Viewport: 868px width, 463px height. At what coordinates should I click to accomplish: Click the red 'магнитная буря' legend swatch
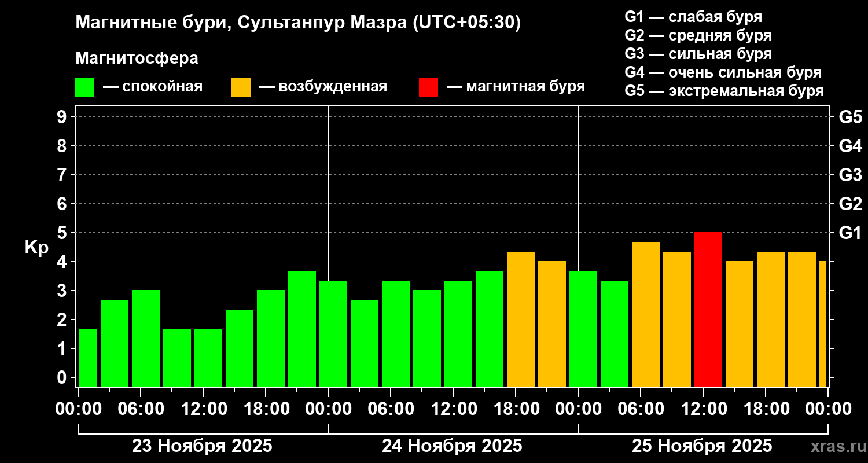click(429, 87)
